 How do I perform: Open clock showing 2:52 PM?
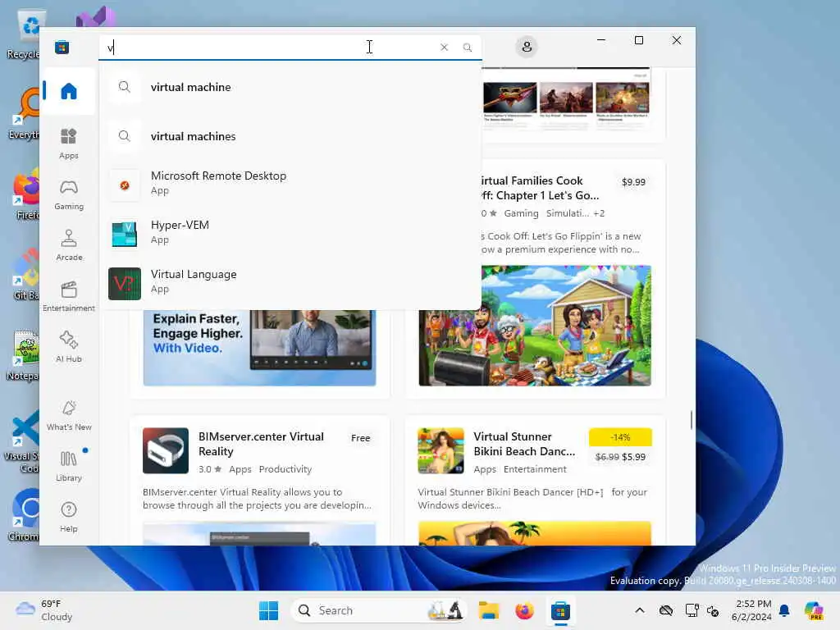point(751,610)
